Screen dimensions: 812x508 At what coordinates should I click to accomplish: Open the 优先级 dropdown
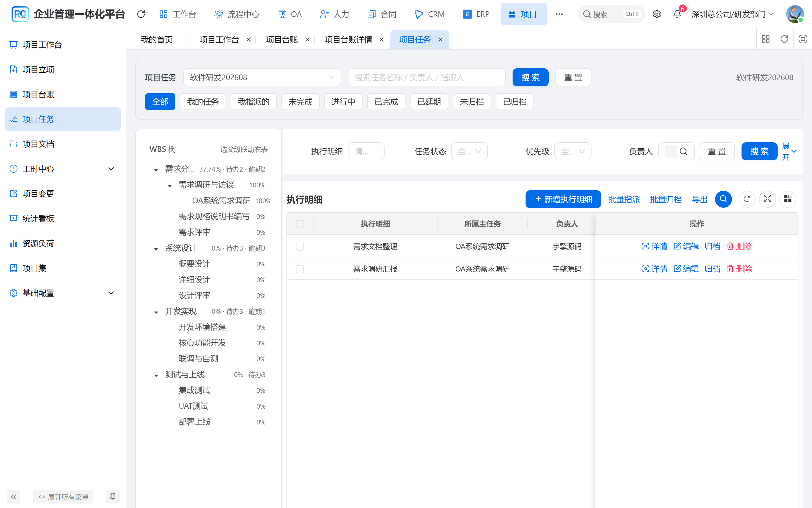click(572, 152)
